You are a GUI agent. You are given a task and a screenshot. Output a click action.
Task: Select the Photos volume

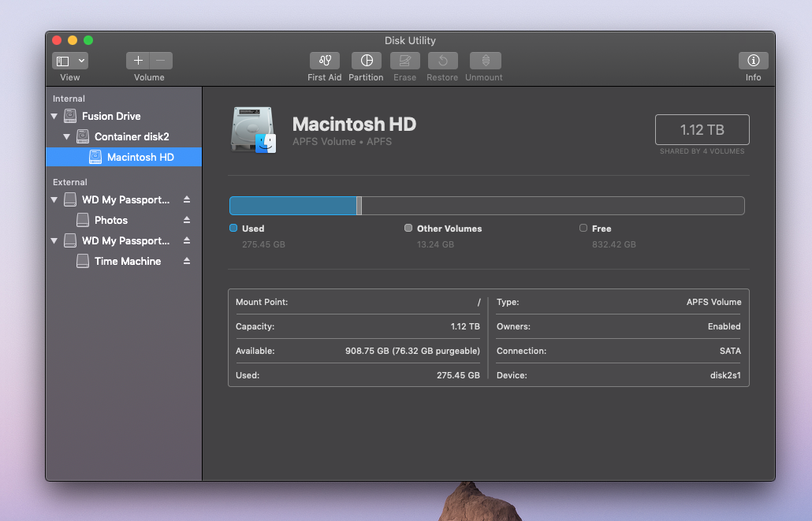tap(124, 220)
